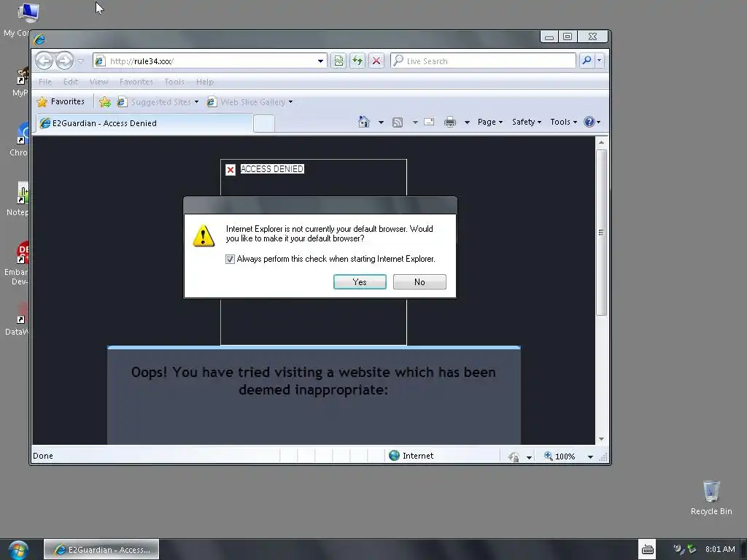Click the Internet Explorer title bar icon
This screenshot has height=560, width=747.
(x=39, y=39)
